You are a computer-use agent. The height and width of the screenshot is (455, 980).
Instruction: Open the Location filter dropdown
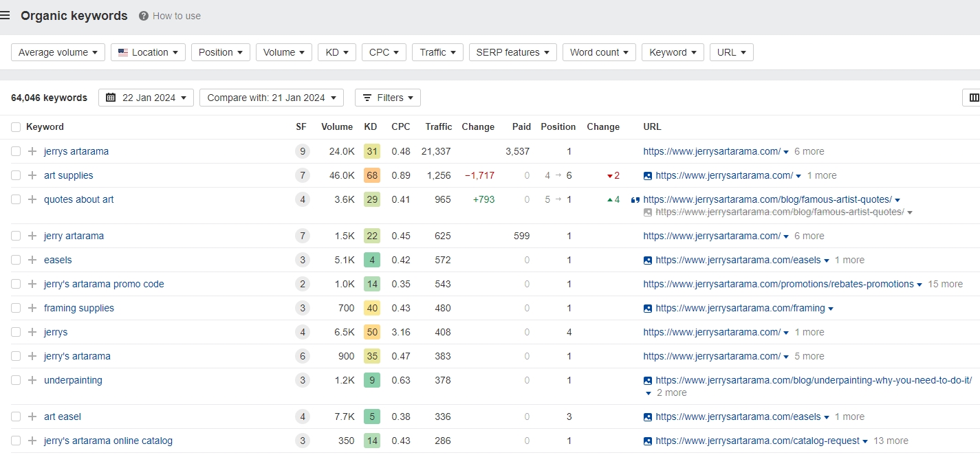point(148,52)
